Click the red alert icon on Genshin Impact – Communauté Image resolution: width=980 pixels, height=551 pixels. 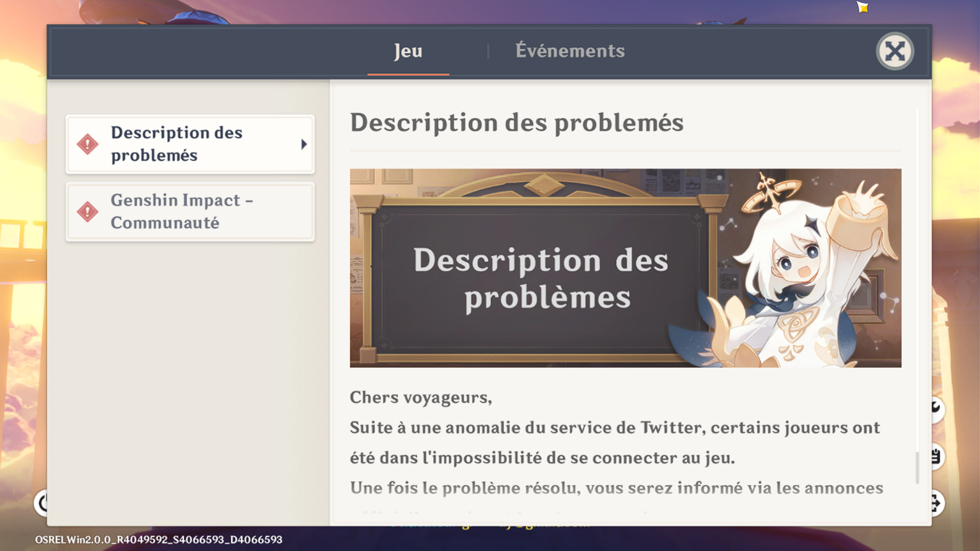[88, 211]
